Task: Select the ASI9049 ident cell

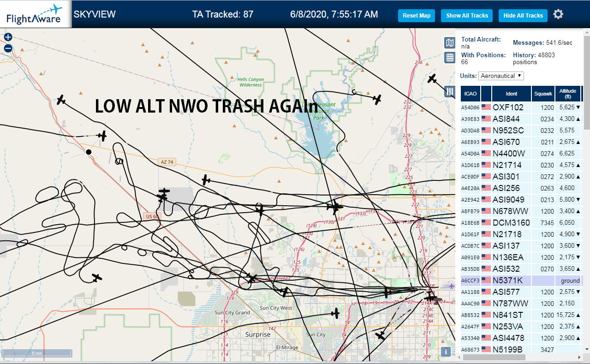Action: [512, 199]
